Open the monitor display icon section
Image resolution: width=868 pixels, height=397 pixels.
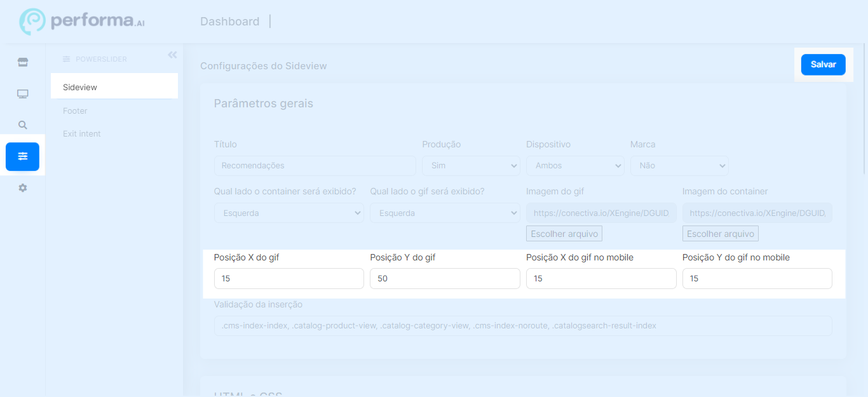point(23,94)
